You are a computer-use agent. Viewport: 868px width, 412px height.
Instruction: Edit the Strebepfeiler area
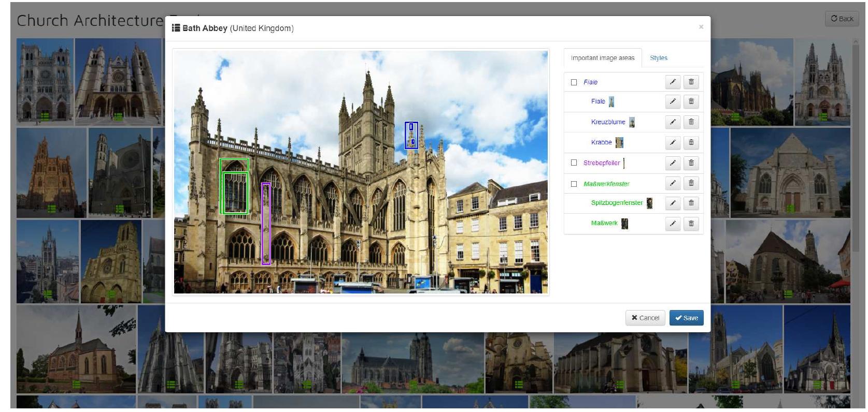tap(673, 163)
